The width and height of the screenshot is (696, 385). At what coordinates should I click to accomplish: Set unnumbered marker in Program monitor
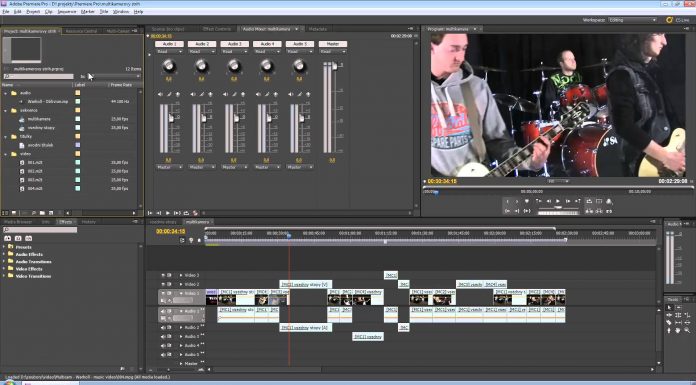pyautogui.click(x=526, y=201)
